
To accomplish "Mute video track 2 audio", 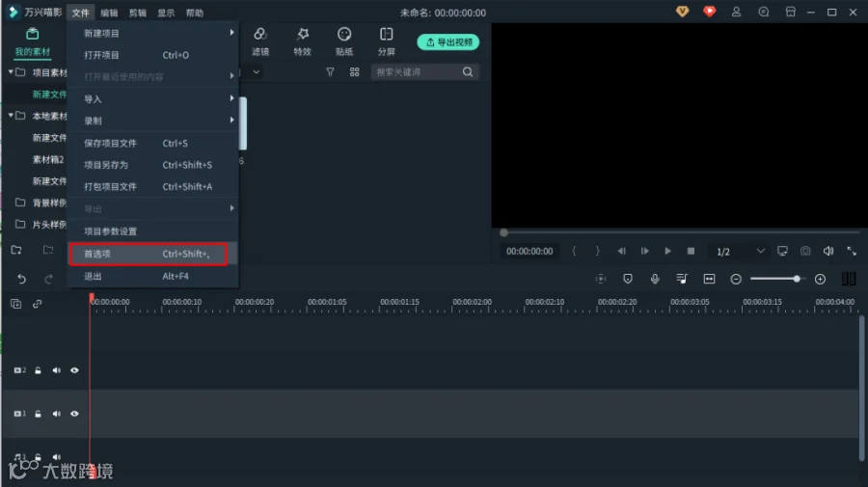I will [x=57, y=370].
